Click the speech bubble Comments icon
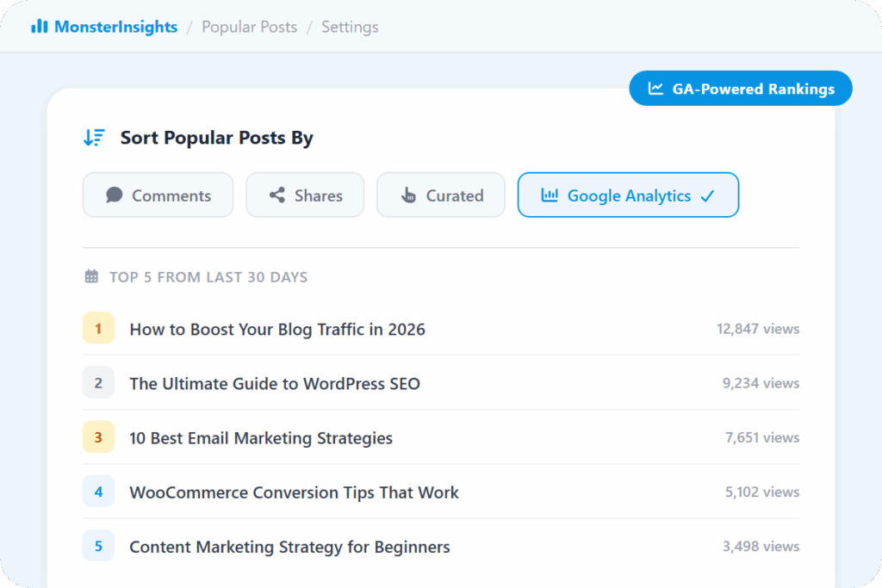Screen dimensions: 882x588 114,195
